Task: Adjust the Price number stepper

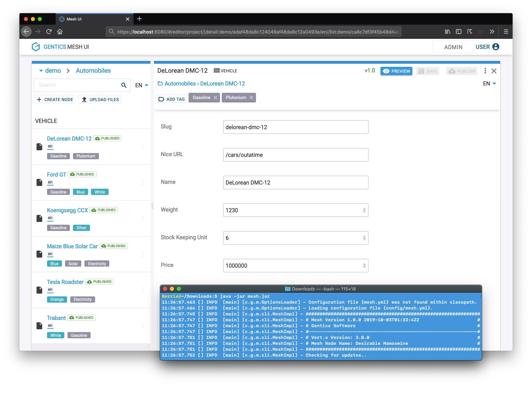Action: (x=364, y=266)
